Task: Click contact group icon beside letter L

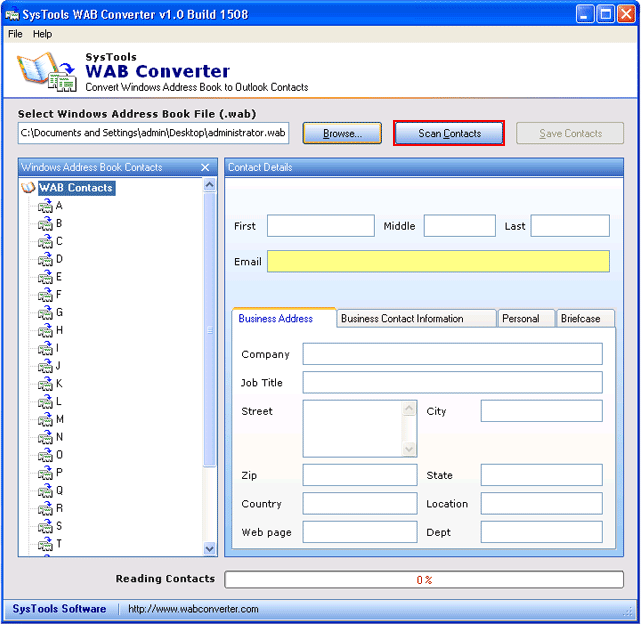Action: (45, 402)
